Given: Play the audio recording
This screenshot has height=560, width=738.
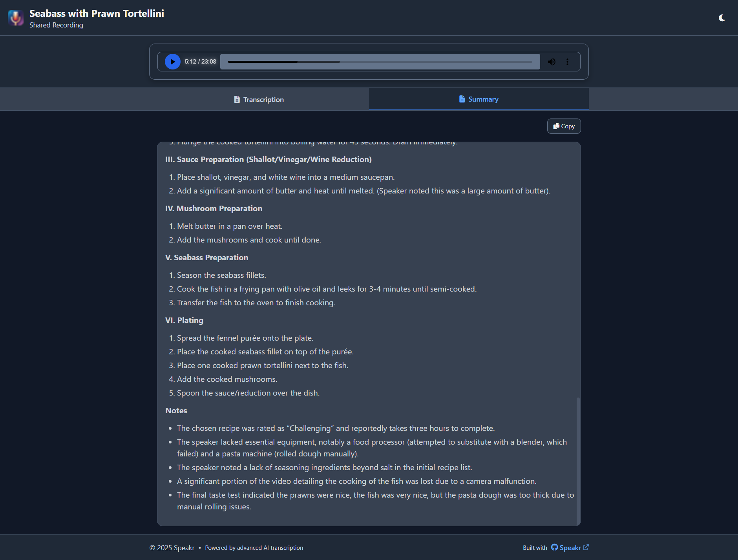Looking at the screenshot, I should coord(172,62).
